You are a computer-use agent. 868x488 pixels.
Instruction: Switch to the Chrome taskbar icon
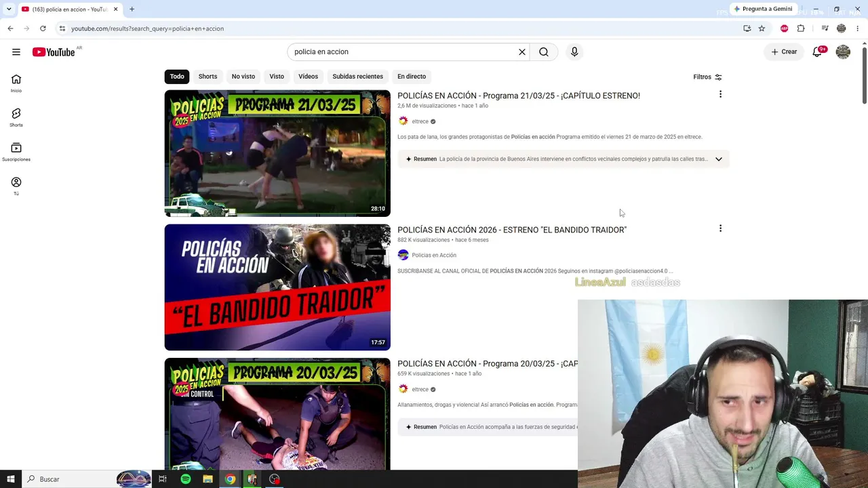(x=230, y=479)
